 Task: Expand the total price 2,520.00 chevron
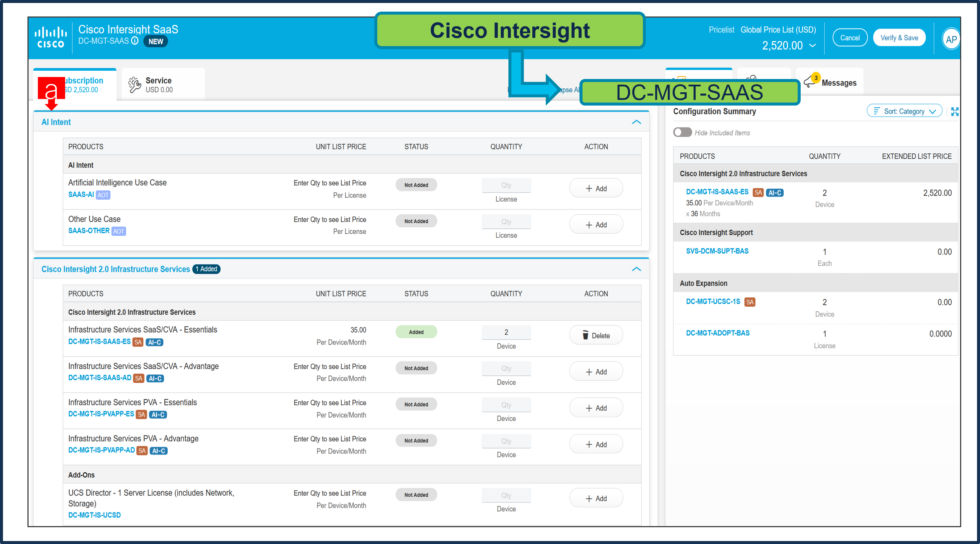pos(812,45)
